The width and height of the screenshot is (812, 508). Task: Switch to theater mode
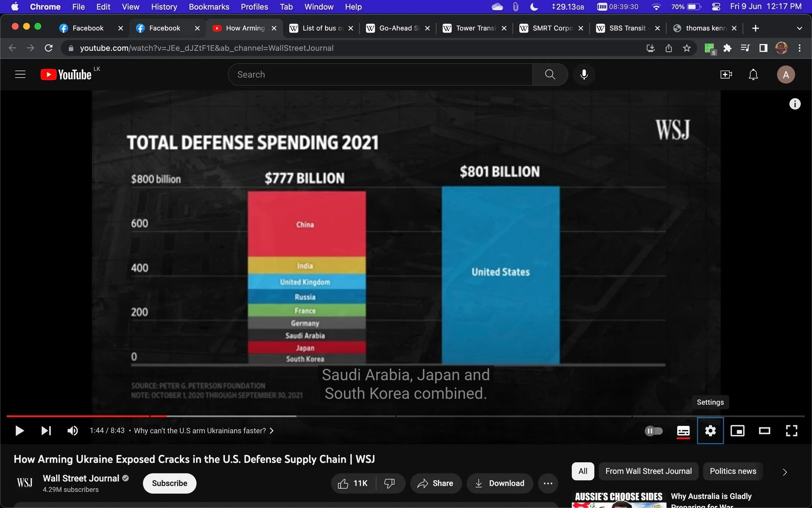764,431
